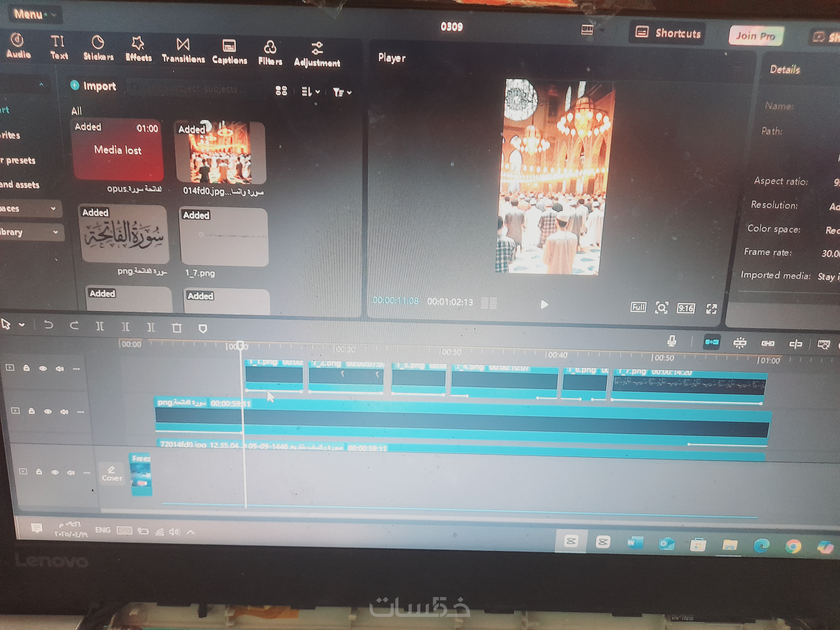
Task: Click the Import button
Action: (93, 86)
